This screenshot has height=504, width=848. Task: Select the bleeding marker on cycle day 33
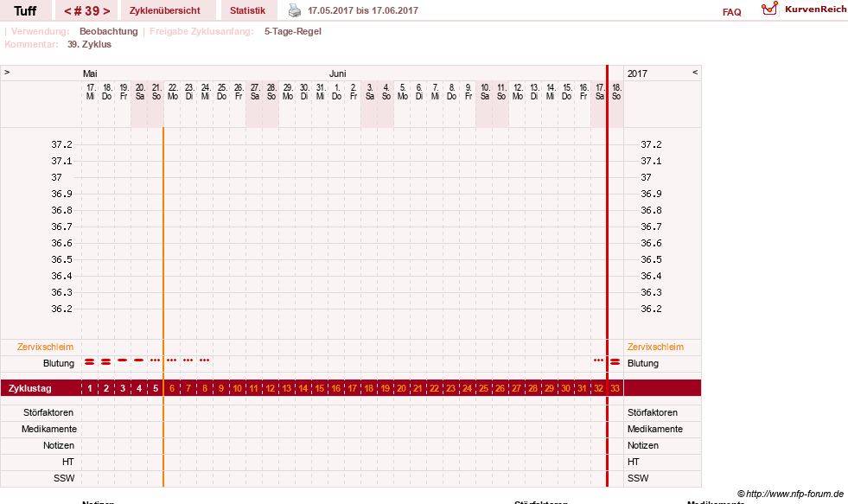click(615, 361)
